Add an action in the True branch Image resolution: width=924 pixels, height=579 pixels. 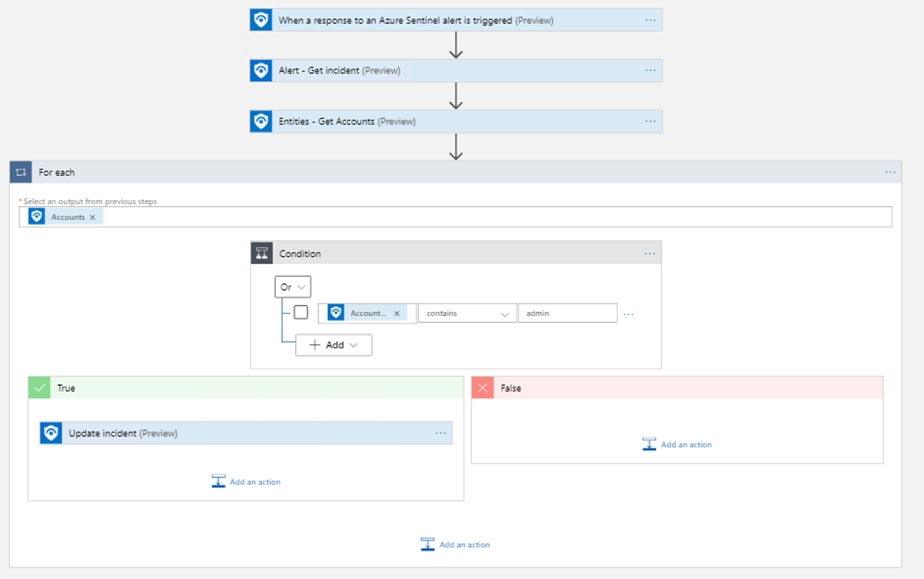pos(246,481)
